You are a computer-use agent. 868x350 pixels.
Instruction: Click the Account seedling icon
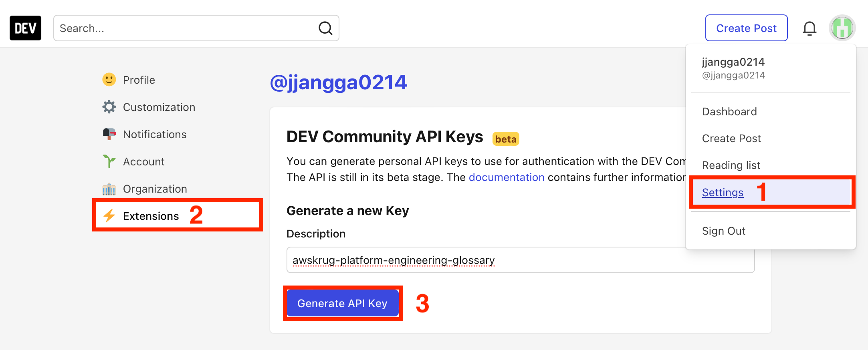tap(109, 161)
